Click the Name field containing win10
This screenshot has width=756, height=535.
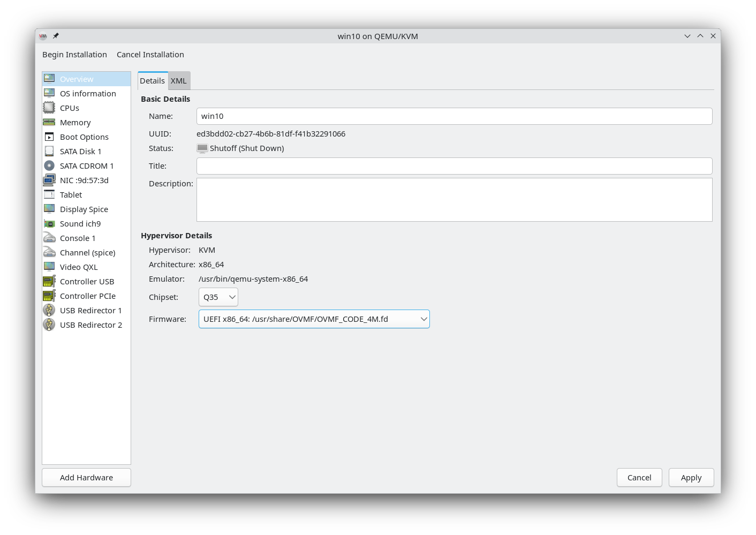pyautogui.click(x=454, y=116)
